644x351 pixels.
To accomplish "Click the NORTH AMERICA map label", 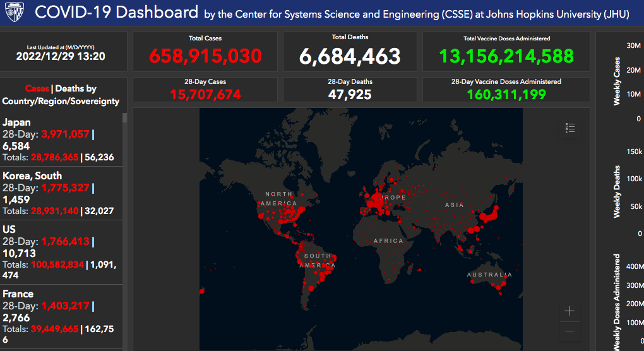I will (279, 199).
